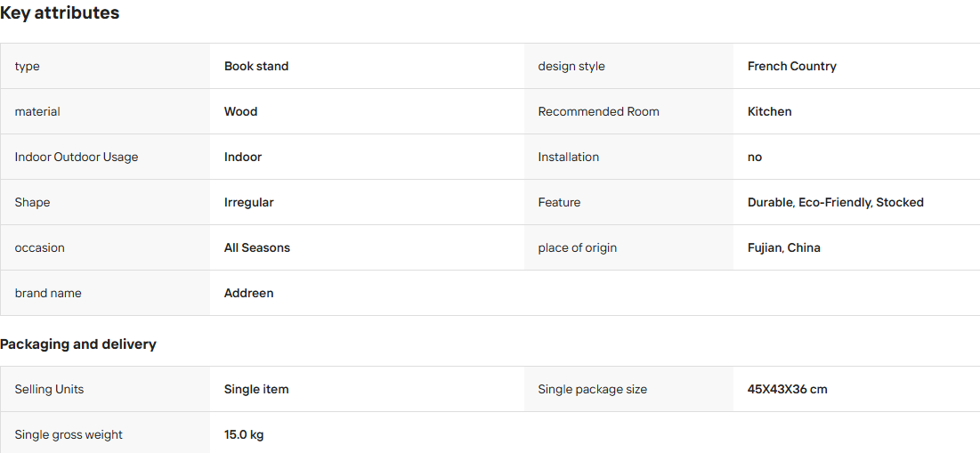
Task: Click the Kitchen recommended room value
Action: tap(769, 112)
